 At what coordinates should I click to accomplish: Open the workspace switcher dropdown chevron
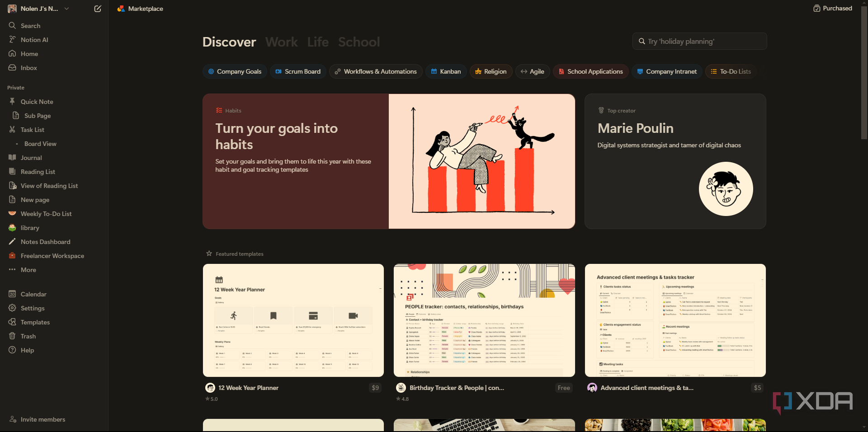[66, 9]
